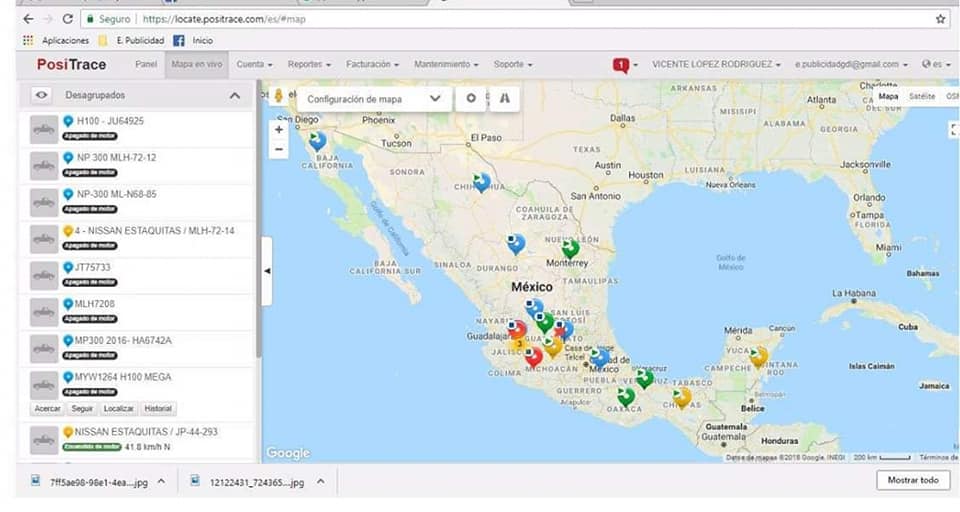Select the Mapa en vivo tab
Image resolution: width=960 pixels, height=512 pixels.
(x=197, y=64)
